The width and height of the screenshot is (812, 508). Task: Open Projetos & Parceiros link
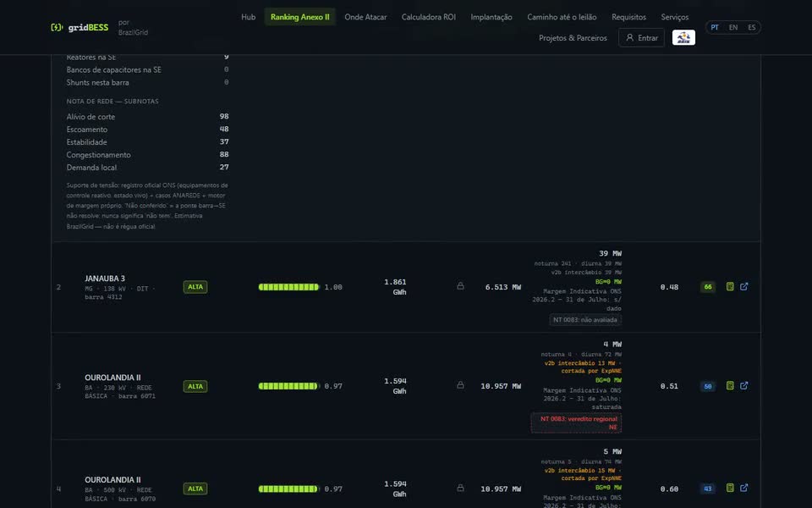[x=573, y=38]
